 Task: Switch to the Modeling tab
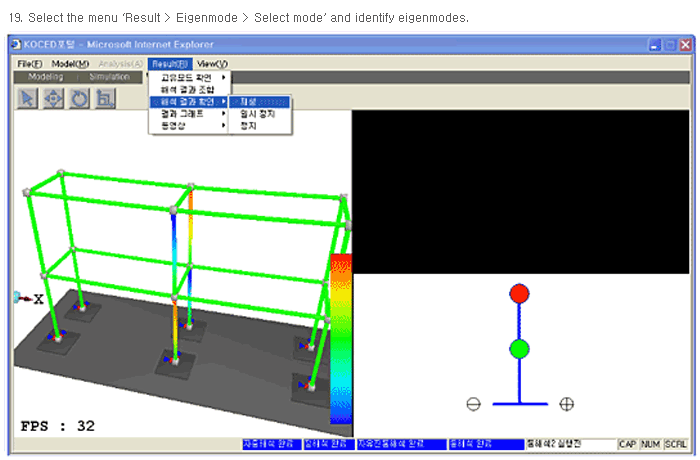45,77
